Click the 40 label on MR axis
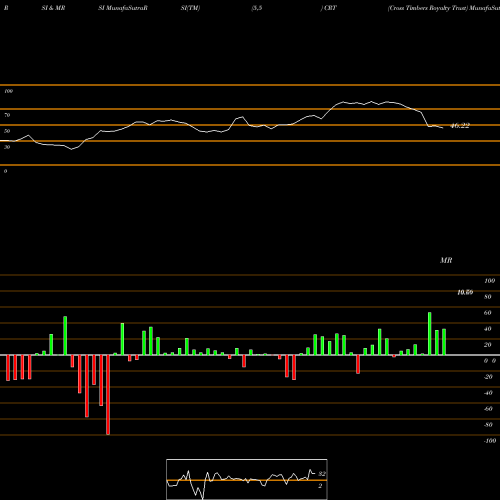The width and height of the screenshot is (500, 500). tap(487, 329)
